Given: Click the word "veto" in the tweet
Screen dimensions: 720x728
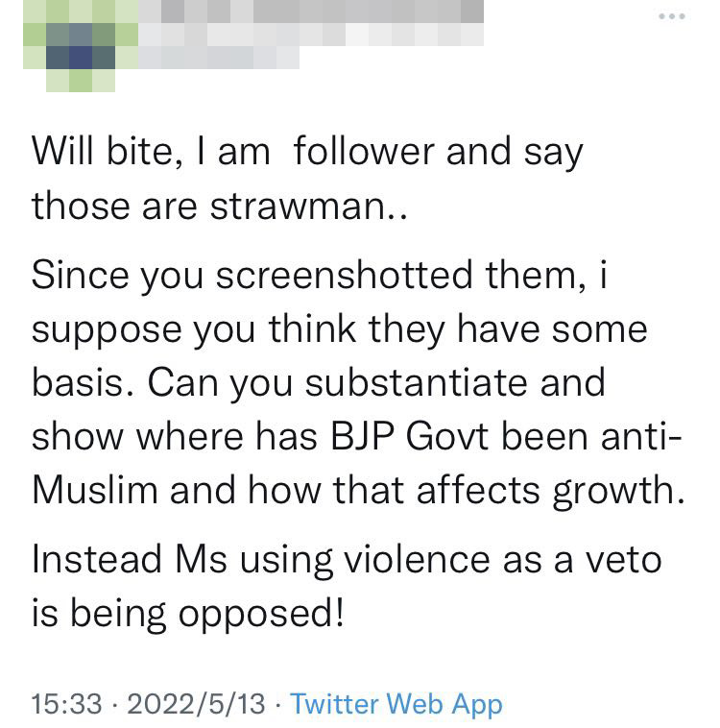Looking at the screenshot, I should point(619,559).
